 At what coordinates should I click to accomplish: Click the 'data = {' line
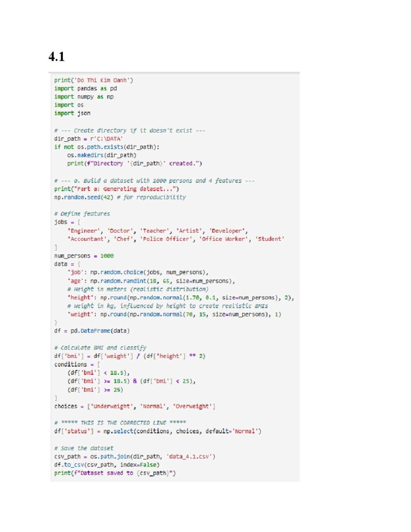[67, 264]
